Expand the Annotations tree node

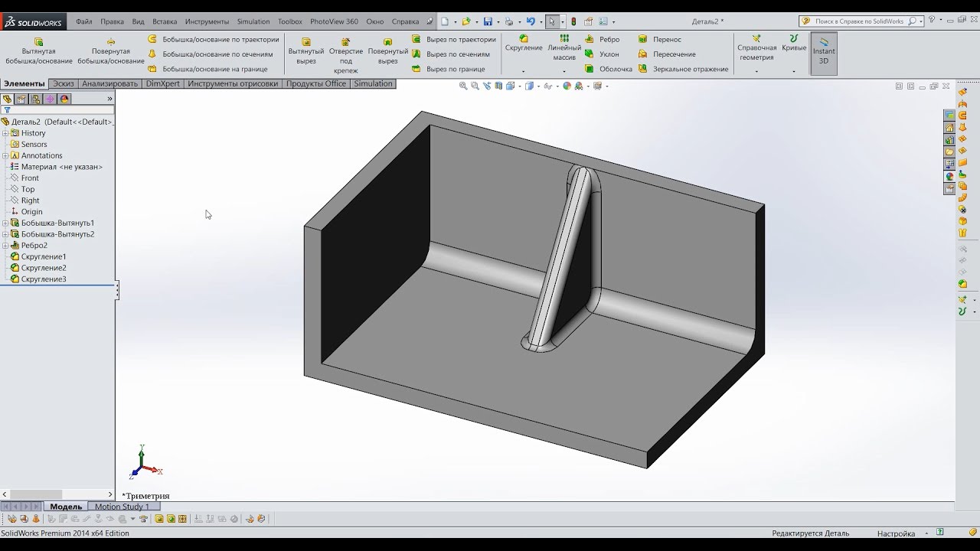5,155
